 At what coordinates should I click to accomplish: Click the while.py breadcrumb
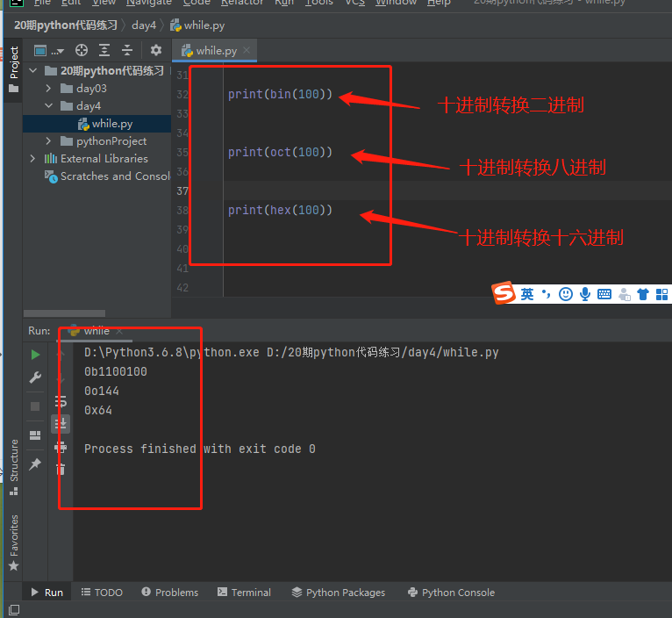tap(197, 25)
